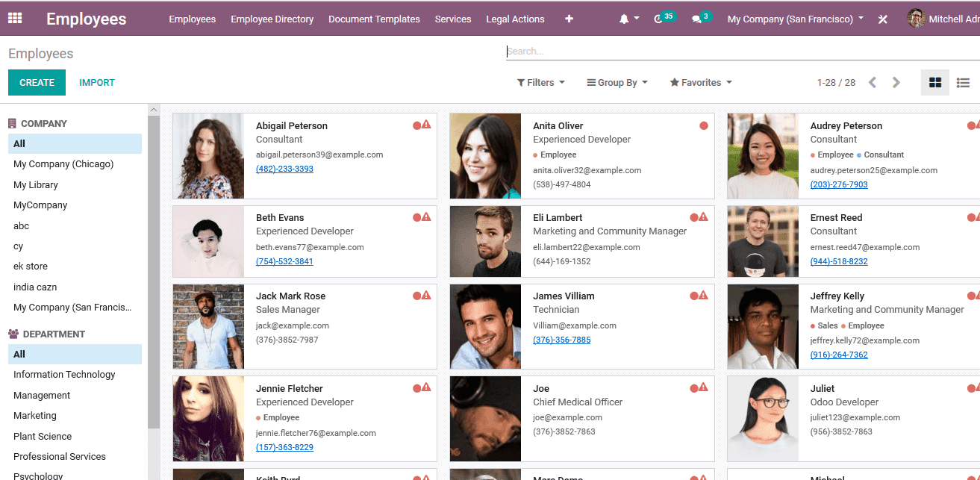This screenshot has width=980, height=480.
Task: Open the notifications bell icon
Action: [x=624, y=19]
